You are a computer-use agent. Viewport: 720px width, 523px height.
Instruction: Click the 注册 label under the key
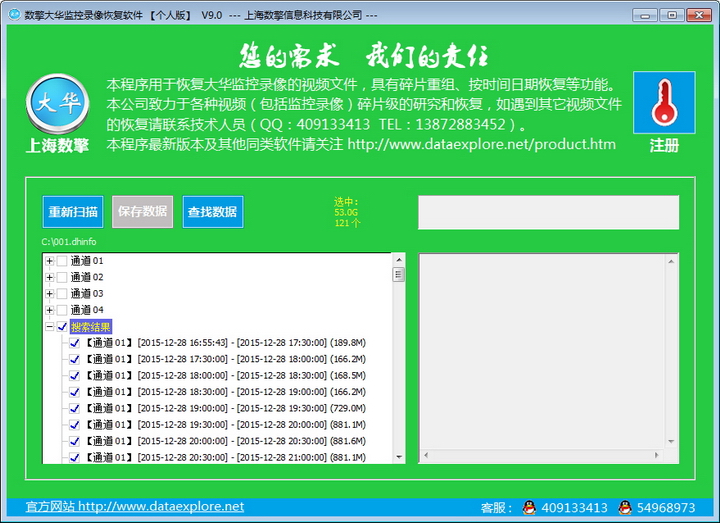pos(664,146)
